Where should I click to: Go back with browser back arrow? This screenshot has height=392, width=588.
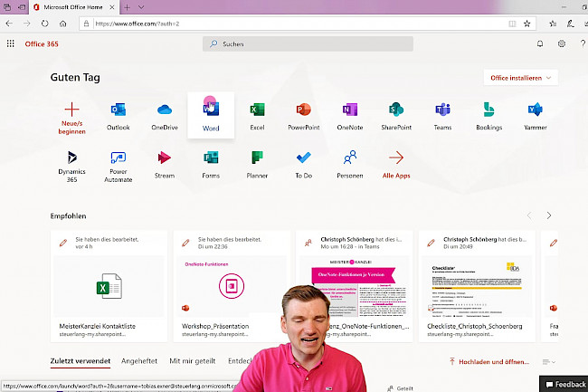click(x=9, y=24)
